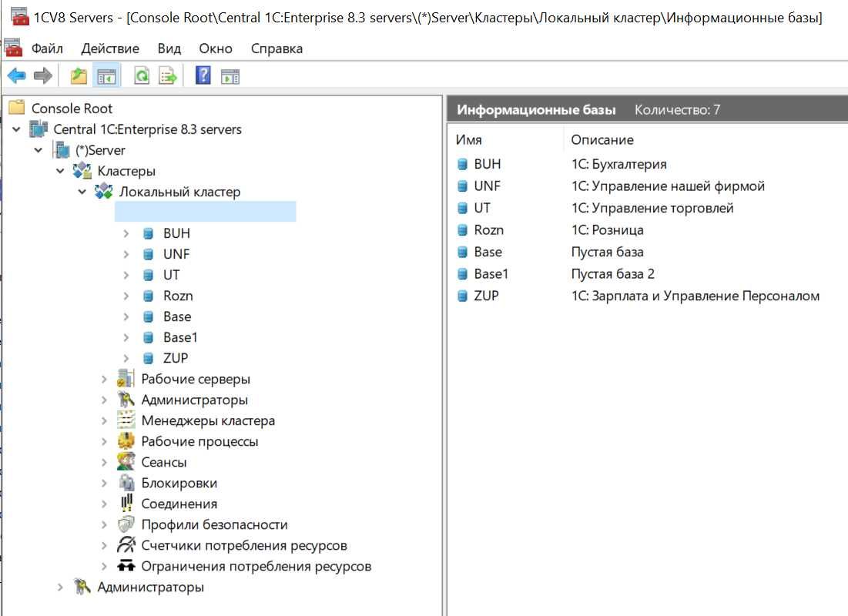
Task: Click the Base1 icon in the list pane
Action: [462, 274]
